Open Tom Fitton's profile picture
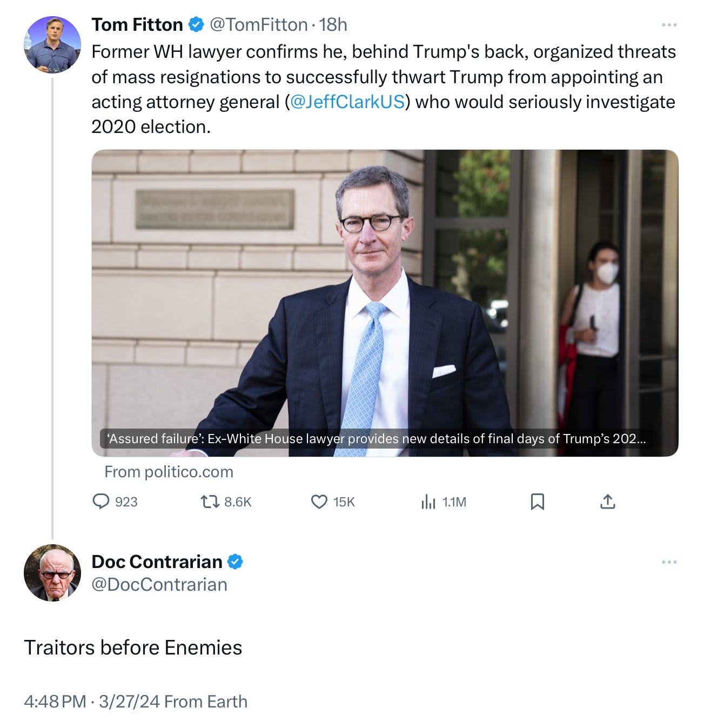Viewport: 704px width, 728px height. pyautogui.click(x=52, y=44)
